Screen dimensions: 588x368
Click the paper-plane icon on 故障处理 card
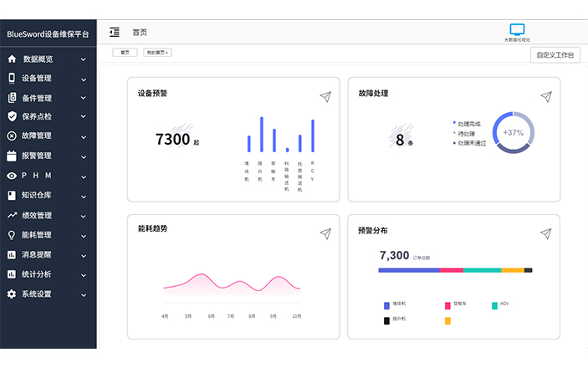click(x=545, y=97)
